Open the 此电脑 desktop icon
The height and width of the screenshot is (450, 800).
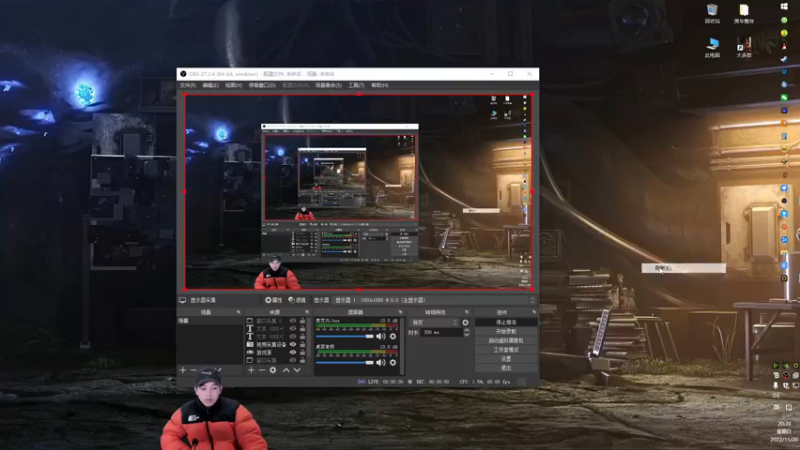coord(712,47)
